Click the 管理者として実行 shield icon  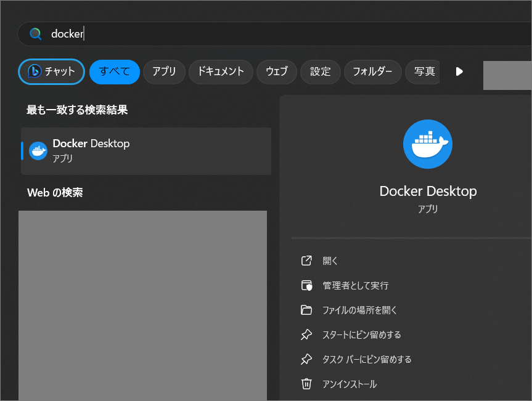(306, 285)
